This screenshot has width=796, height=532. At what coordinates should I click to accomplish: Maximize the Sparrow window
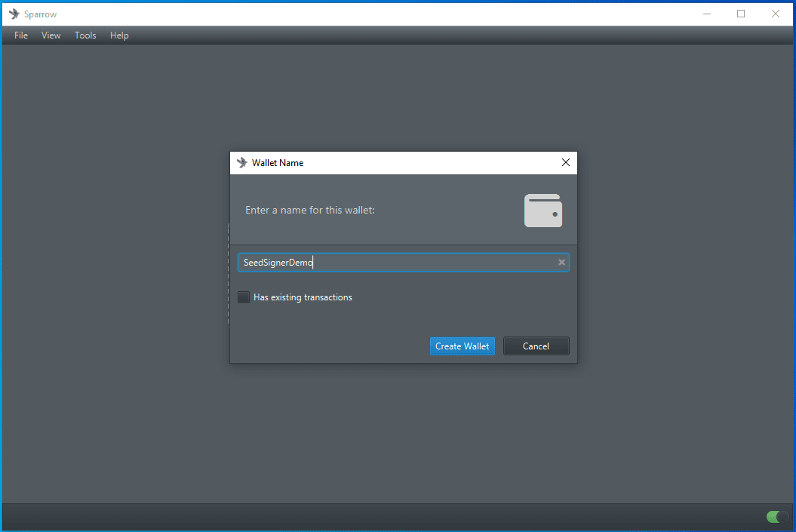pos(741,14)
